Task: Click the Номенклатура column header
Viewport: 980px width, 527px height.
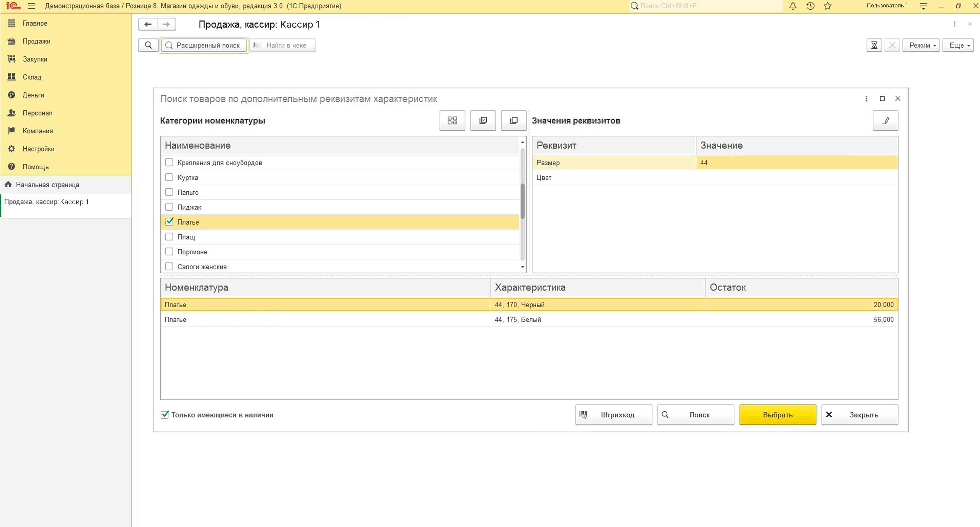Action: pos(325,287)
